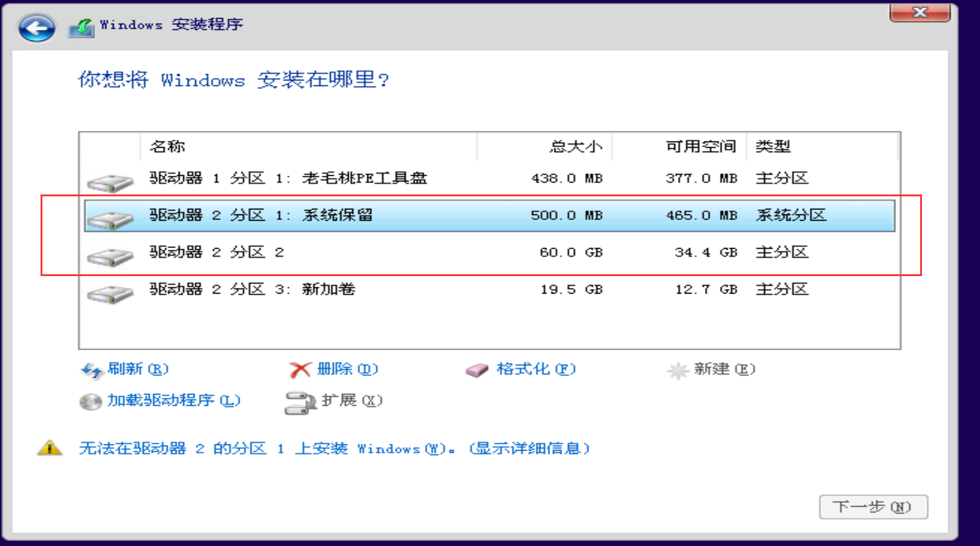Click the 主分区 type cell of 60.0 GB partition

pyautogui.click(x=782, y=252)
